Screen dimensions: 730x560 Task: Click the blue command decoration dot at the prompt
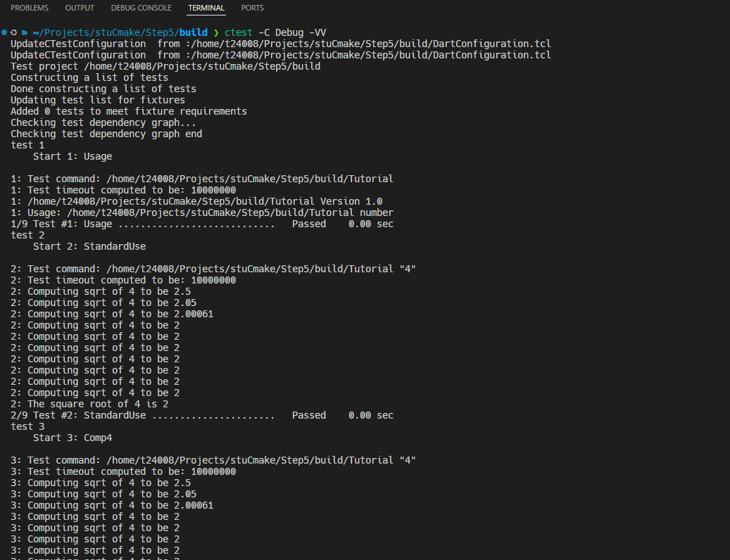pyautogui.click(x=4, y=32)
